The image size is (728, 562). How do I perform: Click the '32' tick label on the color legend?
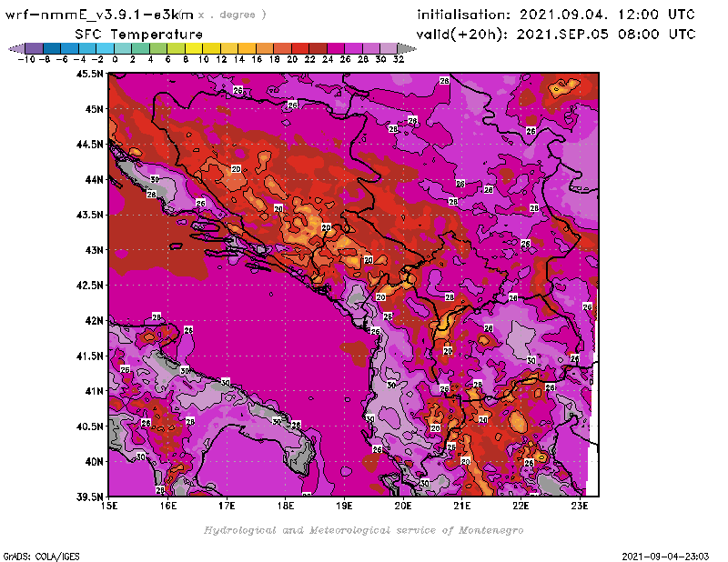[399, 59]
